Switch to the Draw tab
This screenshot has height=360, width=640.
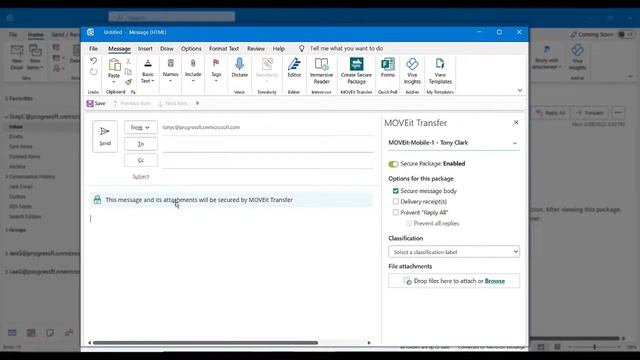coord(167,48)
